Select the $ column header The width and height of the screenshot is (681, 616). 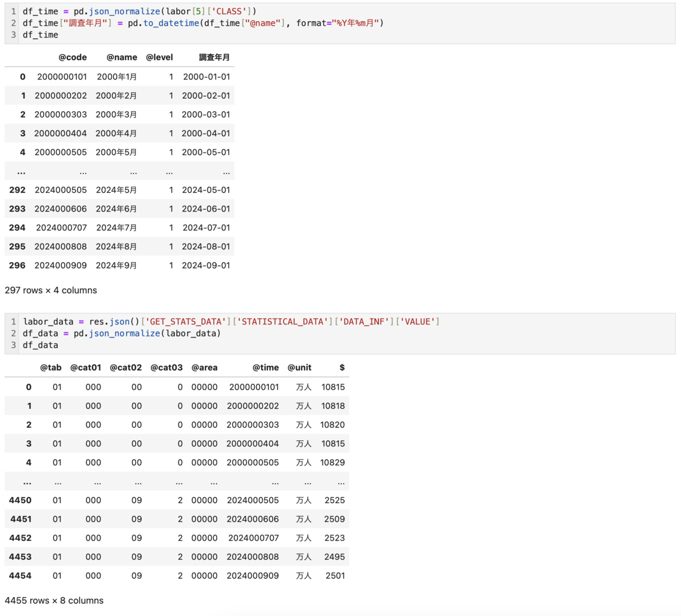point(342,368)
